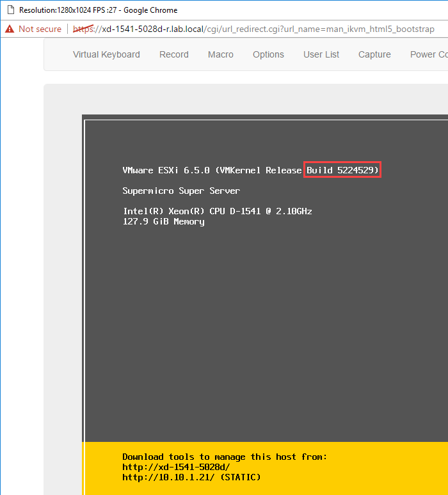Open the Macro menu
448x495 pixels.
221,54
